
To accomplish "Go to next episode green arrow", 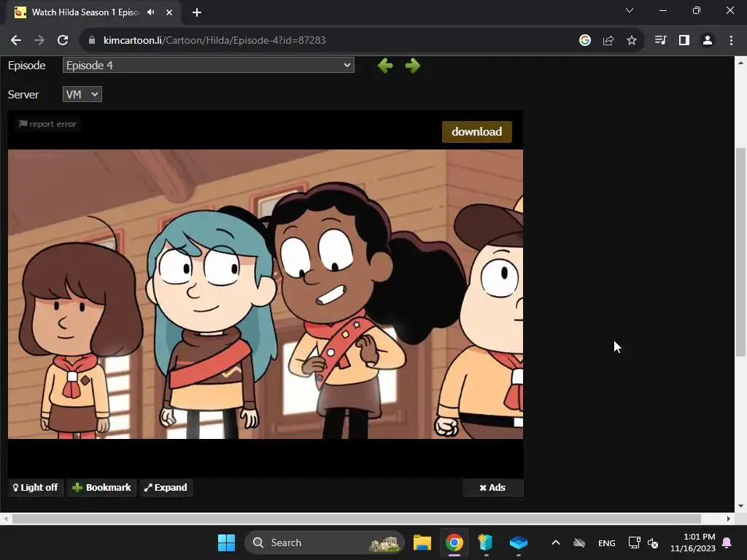I will 413,66.
